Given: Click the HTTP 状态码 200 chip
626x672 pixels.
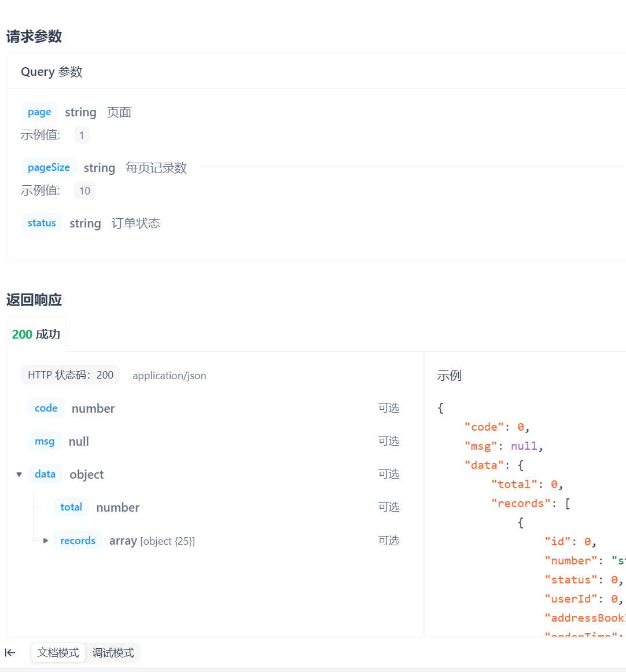Looking at the screenshot, I should tap(71, 374).
